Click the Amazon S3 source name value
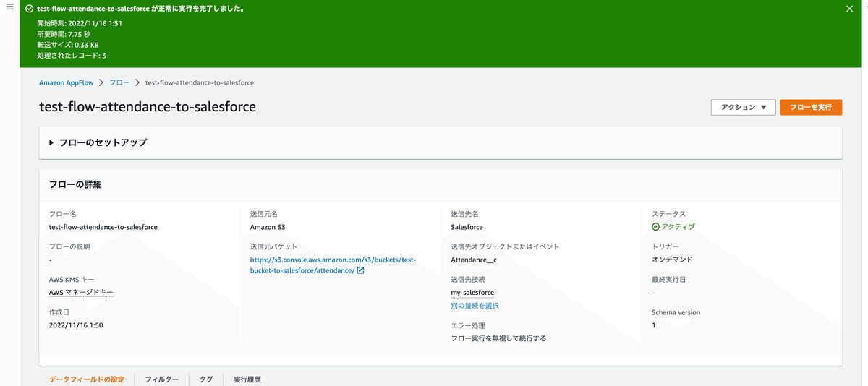This screenshot has height=386, width=868. point(268,227)
